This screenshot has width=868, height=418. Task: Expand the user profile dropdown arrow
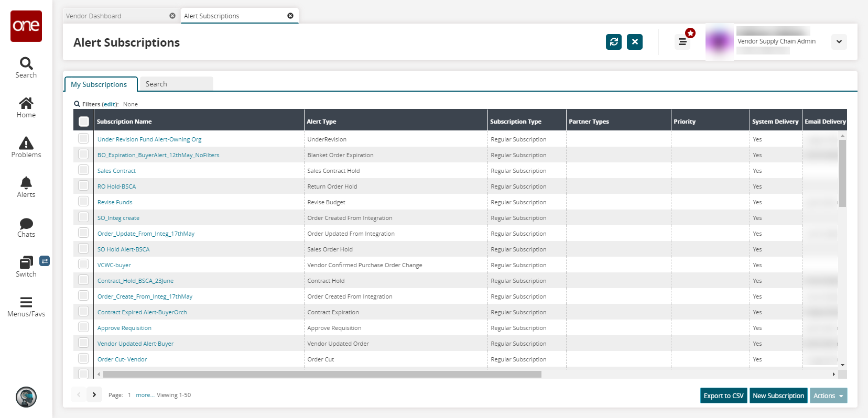pos(839,42)
